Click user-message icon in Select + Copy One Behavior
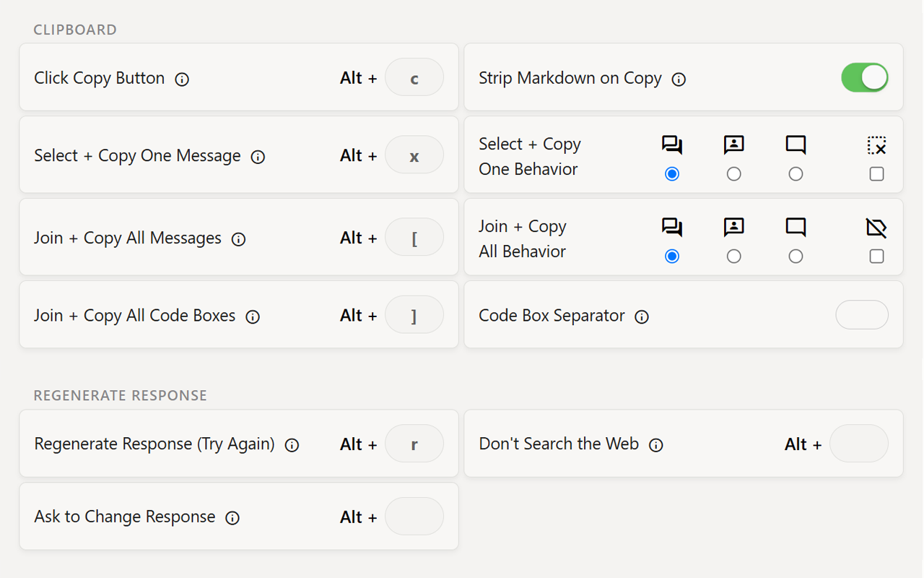924x578 pixels. 734,145
